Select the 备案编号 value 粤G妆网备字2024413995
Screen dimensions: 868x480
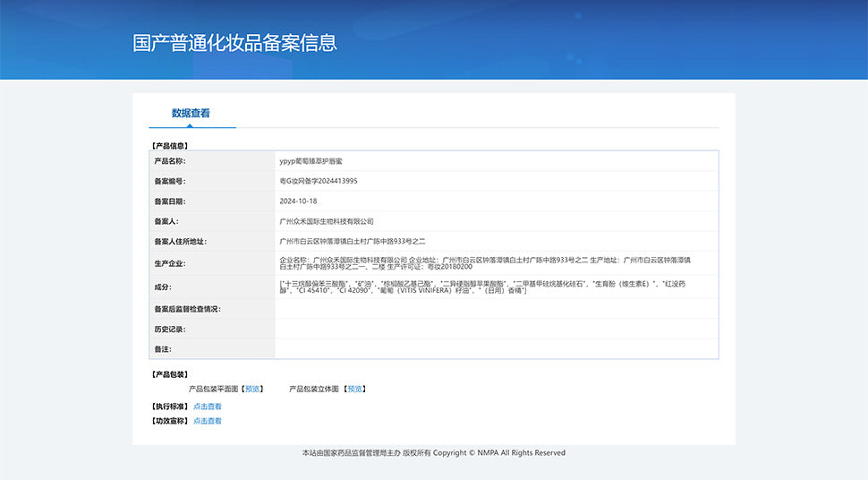[x=319, y=181]
